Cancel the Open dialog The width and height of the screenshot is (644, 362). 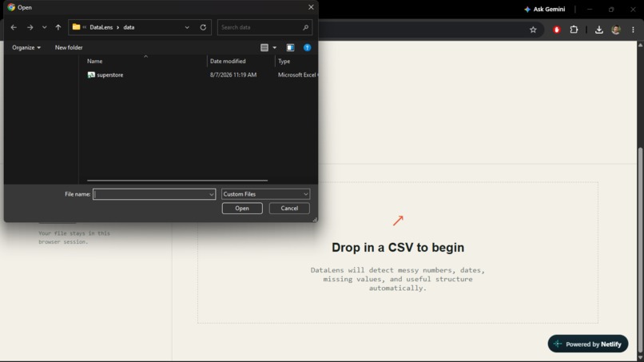pos(289,209)
